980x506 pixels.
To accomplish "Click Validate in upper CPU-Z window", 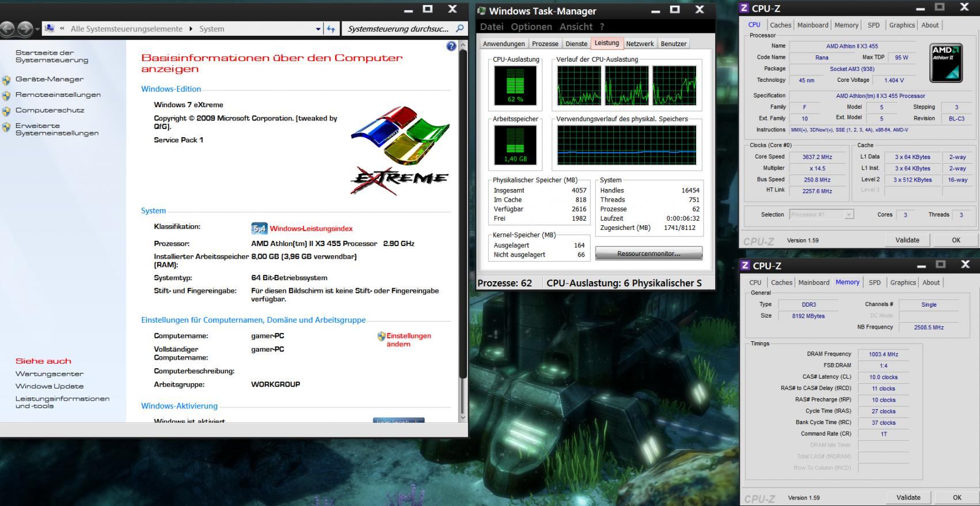I will pyautogui.click(x=907, y=240).
